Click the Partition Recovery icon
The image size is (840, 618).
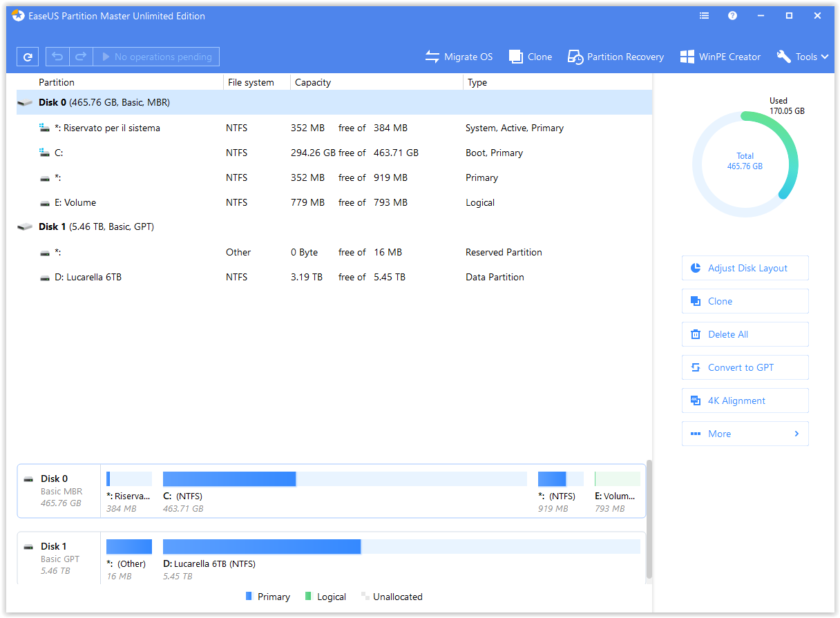pyautogui.click(x=575, y=57)
